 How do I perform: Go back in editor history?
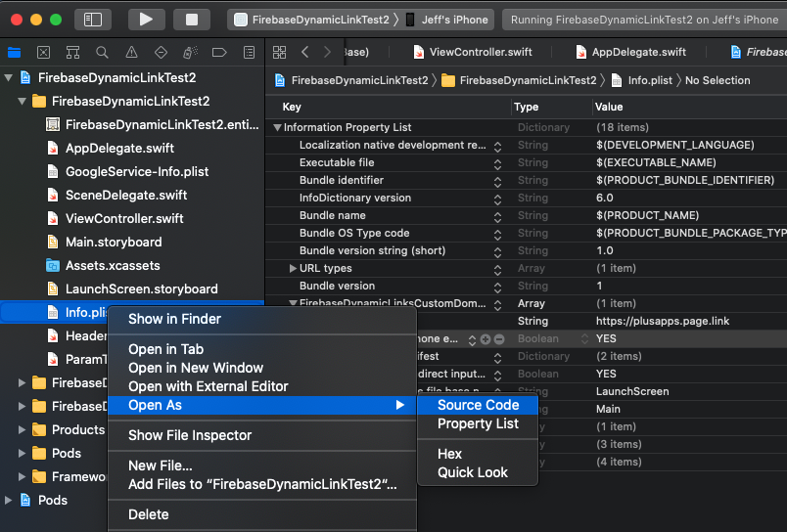(x=304, y=52)
